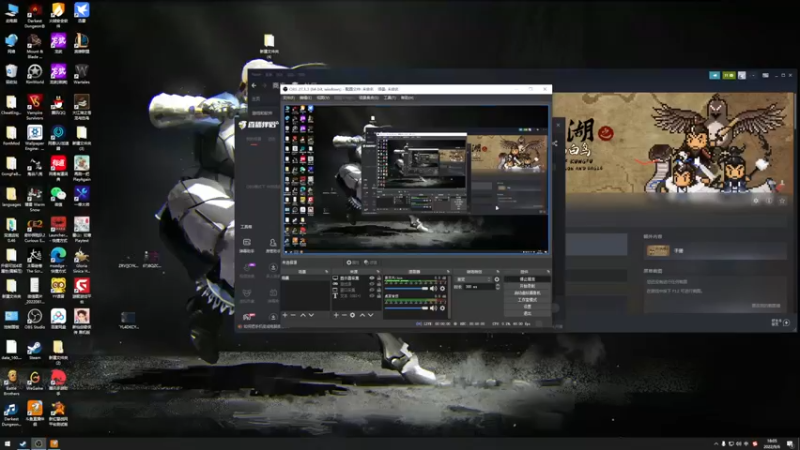
Task: Move scene up in OBS Scenes panel
Action: [x=303, y=315]
